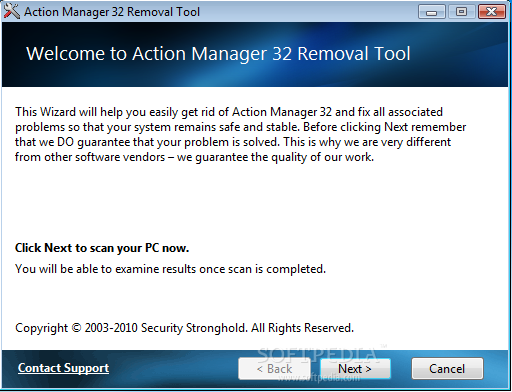Click the window title text in title bar
The image size is (512, 392).
coord(112,12)
